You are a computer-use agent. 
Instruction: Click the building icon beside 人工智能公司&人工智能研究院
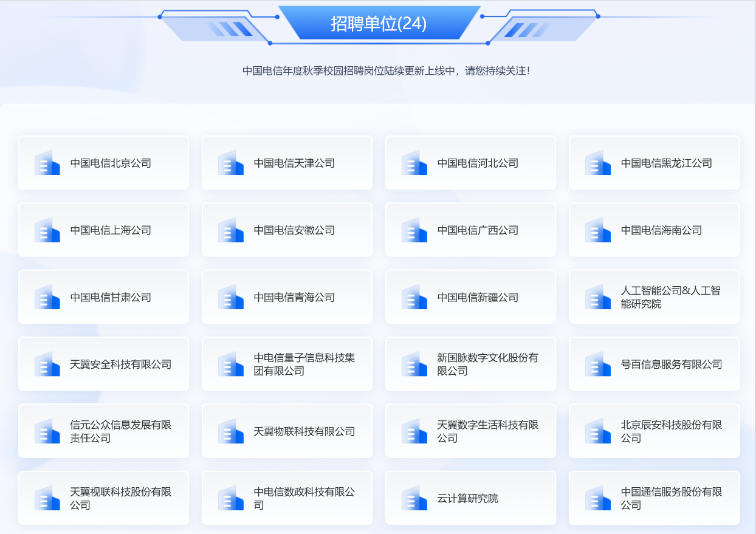point(598,297)
